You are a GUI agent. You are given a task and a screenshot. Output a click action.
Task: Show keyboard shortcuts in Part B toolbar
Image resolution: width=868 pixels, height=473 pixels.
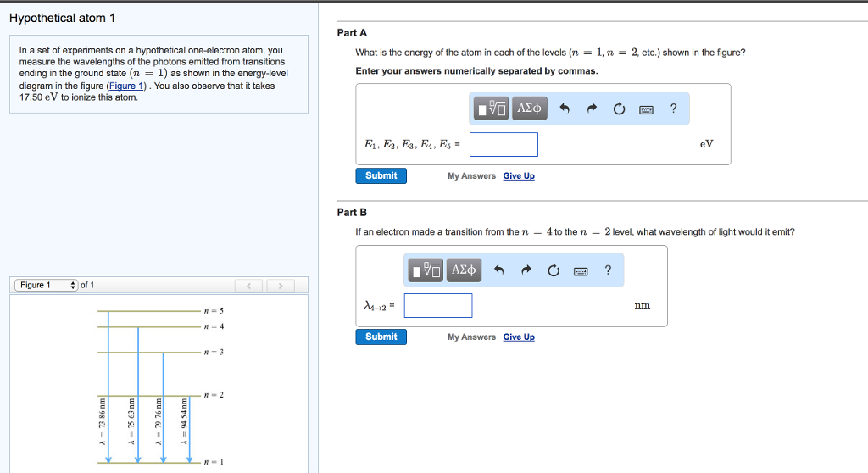(x=581, y=270)
